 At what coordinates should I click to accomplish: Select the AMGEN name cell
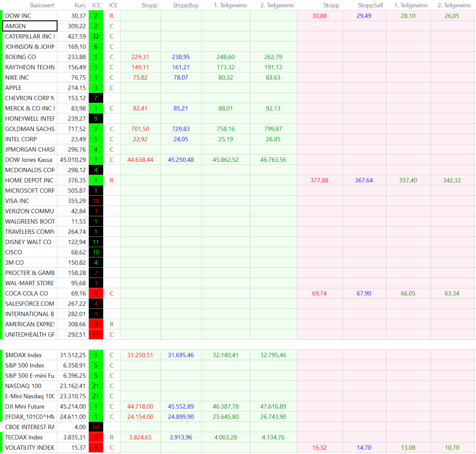click(30, 26)
